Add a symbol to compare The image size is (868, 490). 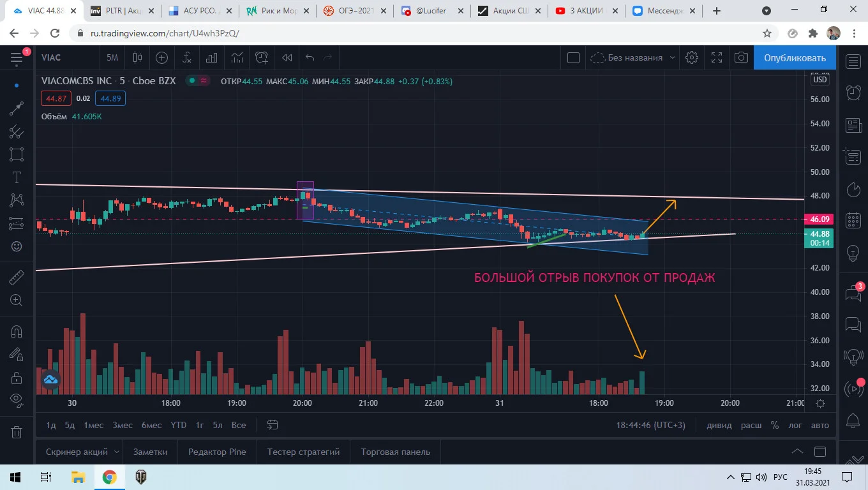click(x=162, y=57)
